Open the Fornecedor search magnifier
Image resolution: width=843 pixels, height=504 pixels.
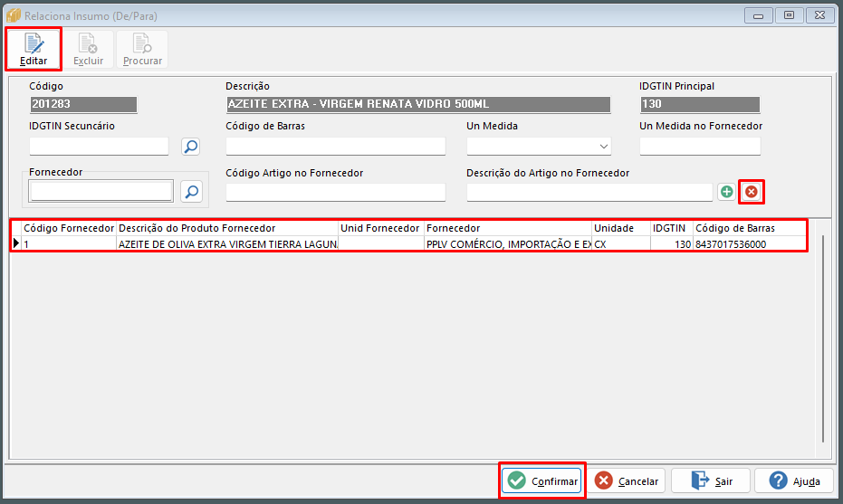point(191,191)
